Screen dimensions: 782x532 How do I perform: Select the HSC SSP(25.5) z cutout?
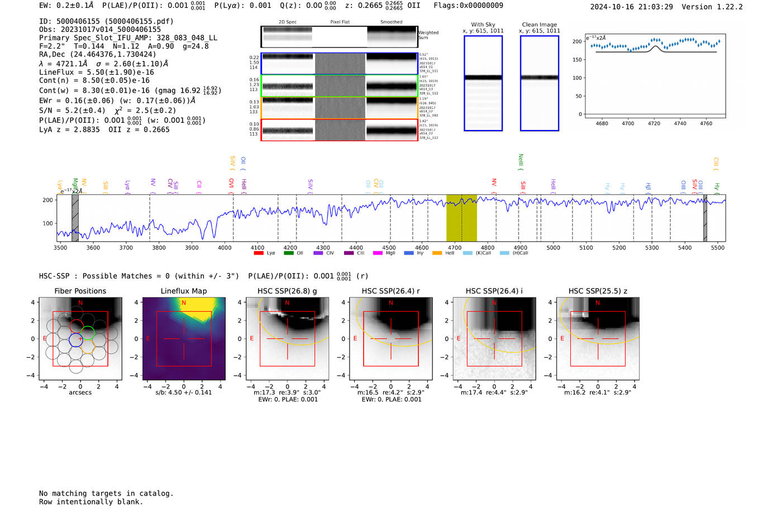pyautogui.click(x=598, y=338)
